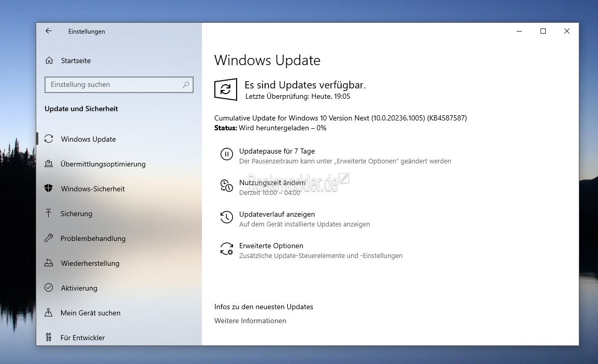Image resolution: width=598 pixels, height=364 pixels.
Task: Click the large update status refresh icon
Action: [225, 89]
